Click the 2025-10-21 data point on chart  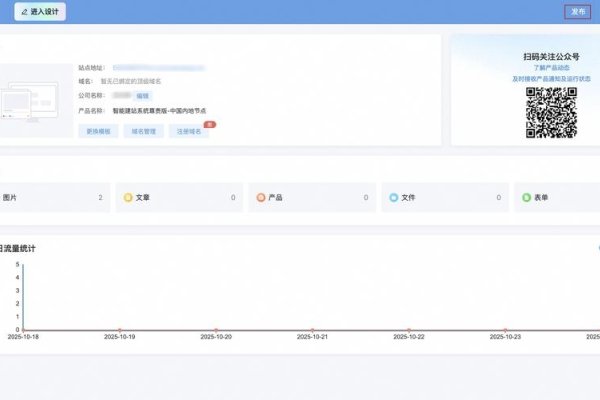[x=313, y=330]
